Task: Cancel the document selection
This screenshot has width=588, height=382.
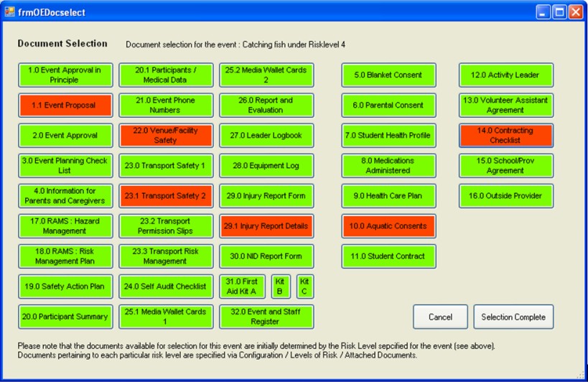Action: 440,317
